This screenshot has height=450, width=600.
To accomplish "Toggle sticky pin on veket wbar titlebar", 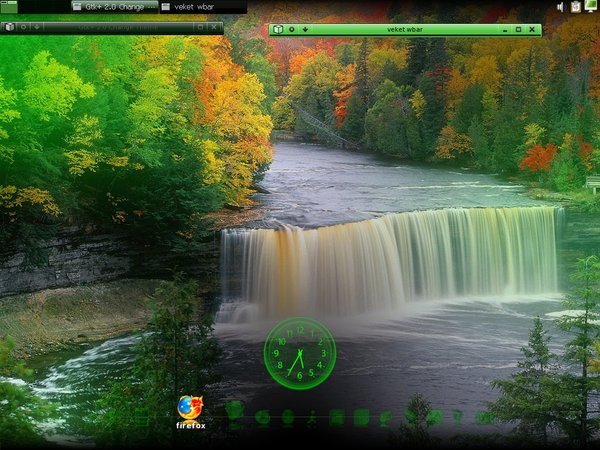I will pos(291,29).
